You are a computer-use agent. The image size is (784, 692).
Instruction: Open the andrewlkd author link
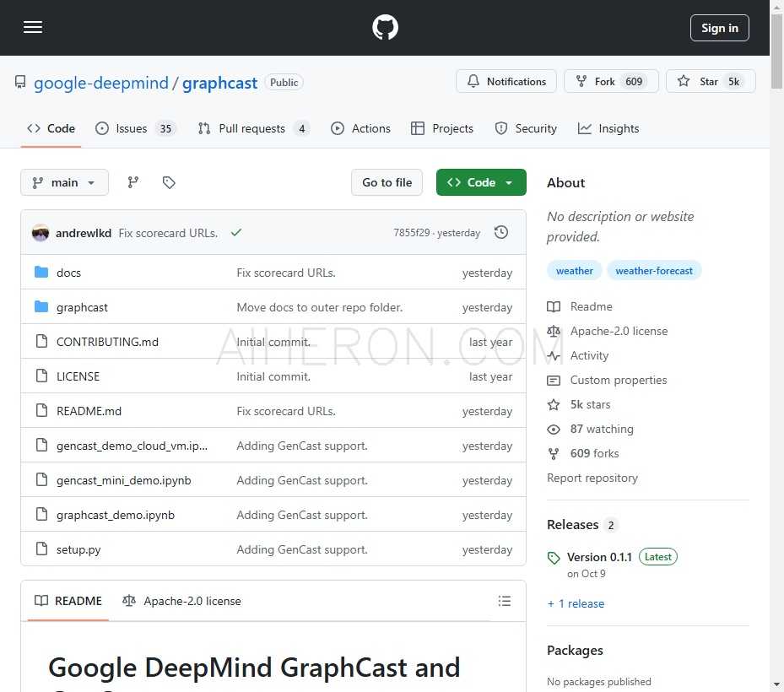pyautogui.click(x=84, y=233)
